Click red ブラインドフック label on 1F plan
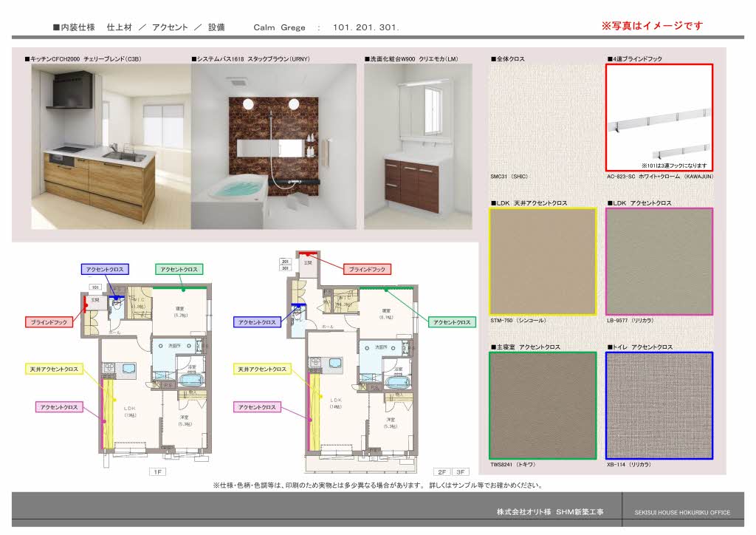This screenshot has width=756, height=535. (50, 322)
